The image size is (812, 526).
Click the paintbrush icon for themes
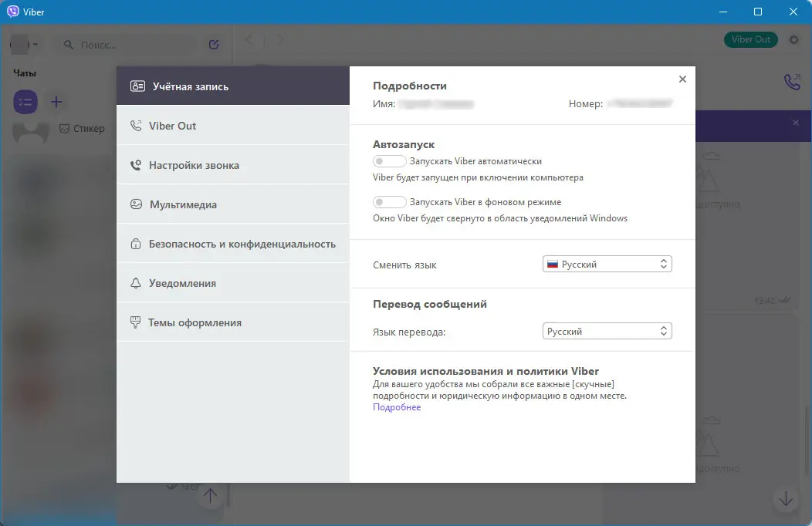coord(135,322)
